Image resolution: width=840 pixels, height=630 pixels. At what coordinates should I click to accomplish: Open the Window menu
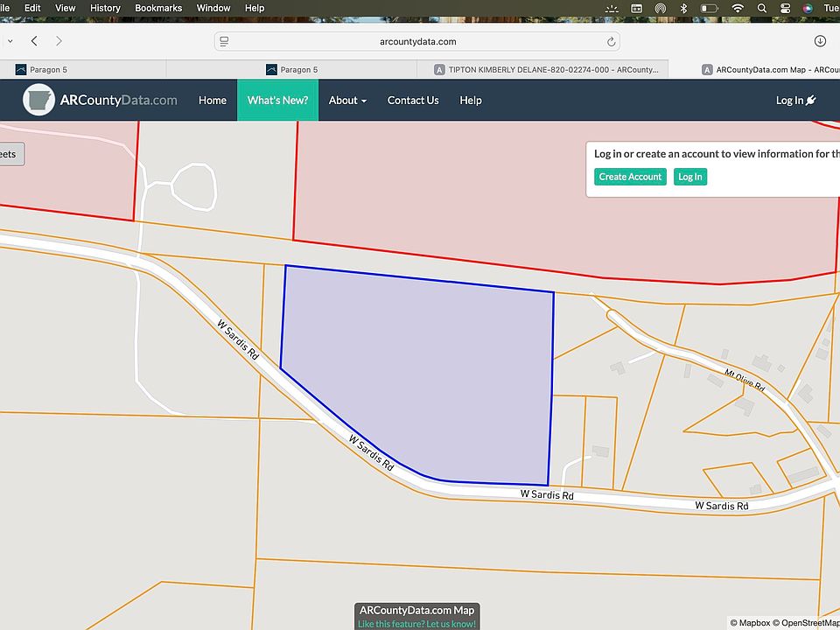213,8
